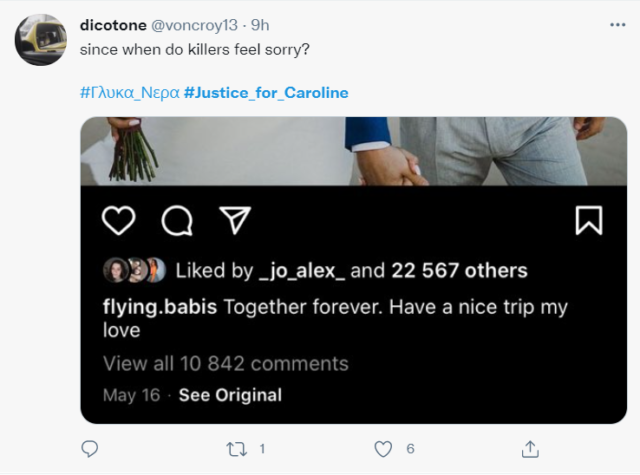
Task: Retweet this tweet
Action: click(237, 449)
